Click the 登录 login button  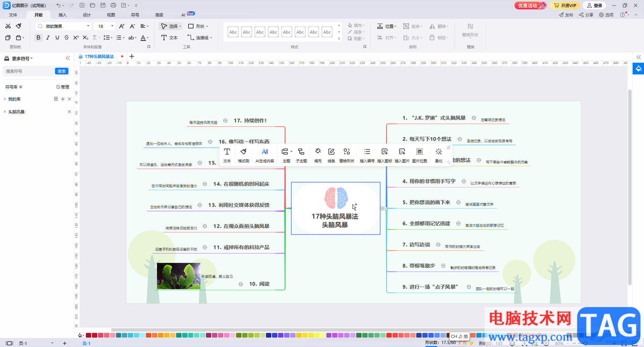[595, 5]
